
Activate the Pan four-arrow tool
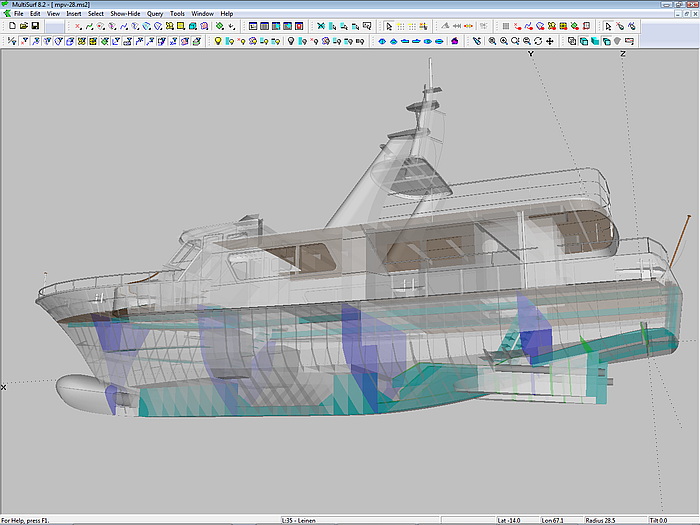pos(550,41)
